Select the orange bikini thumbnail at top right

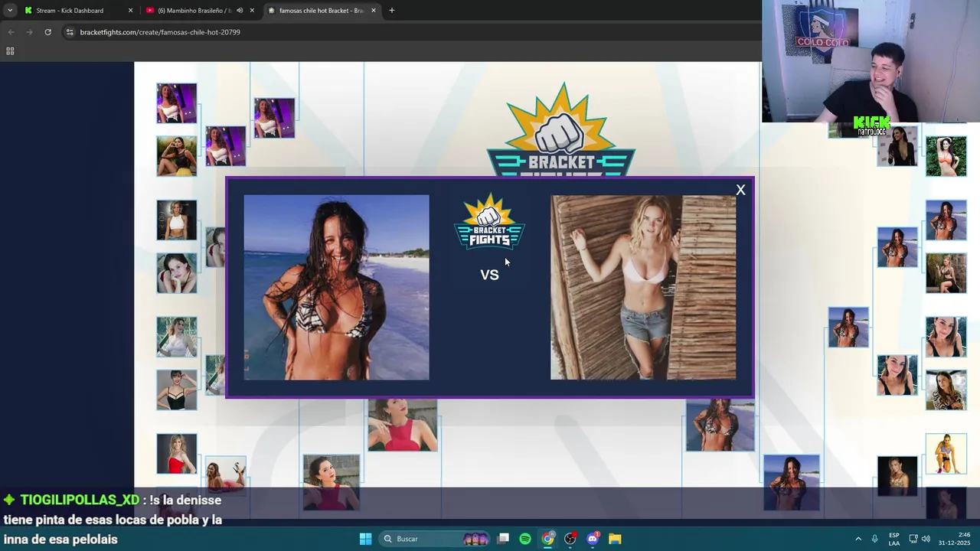click(x=946, y=156)
